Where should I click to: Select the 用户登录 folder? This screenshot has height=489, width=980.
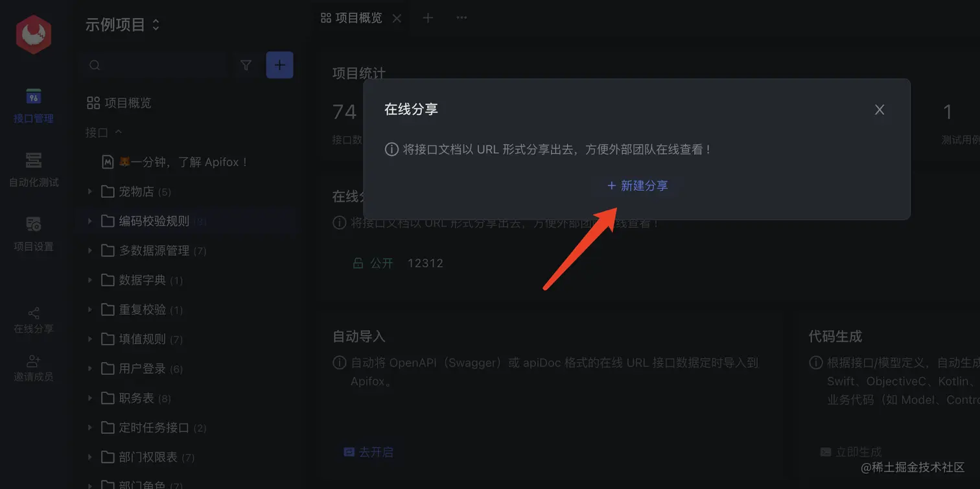coord(142,368)
